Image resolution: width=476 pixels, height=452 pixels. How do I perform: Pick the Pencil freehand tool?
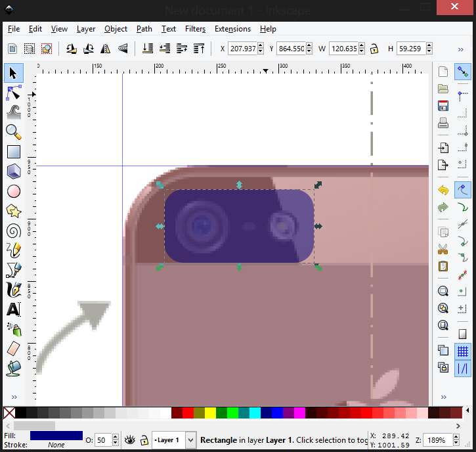[13, 250]
